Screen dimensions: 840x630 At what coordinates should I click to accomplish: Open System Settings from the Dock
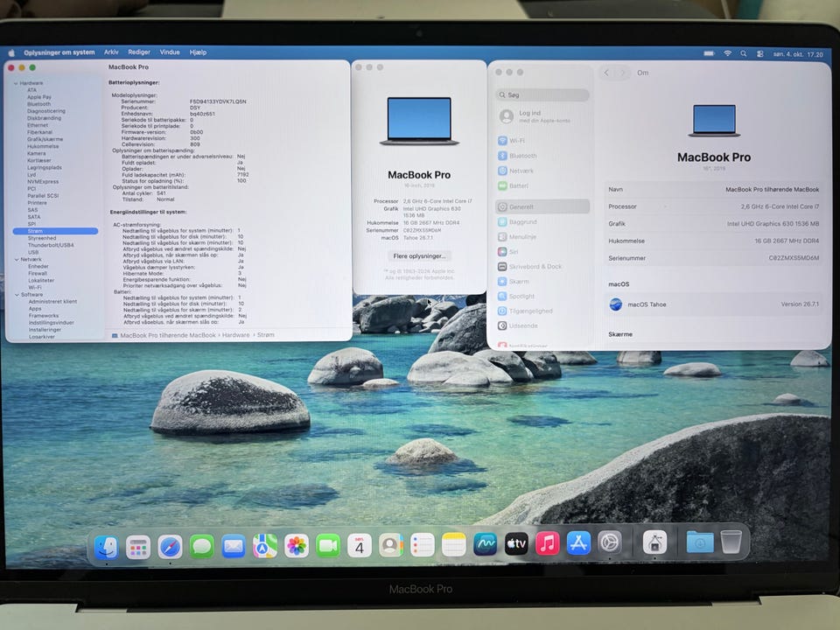tap(610, 542)
